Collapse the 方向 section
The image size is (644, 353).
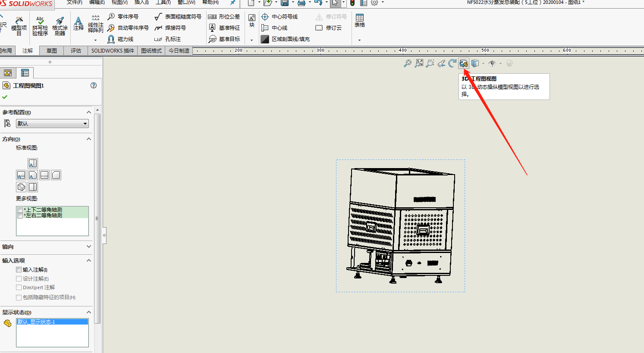tap(89, 139)
